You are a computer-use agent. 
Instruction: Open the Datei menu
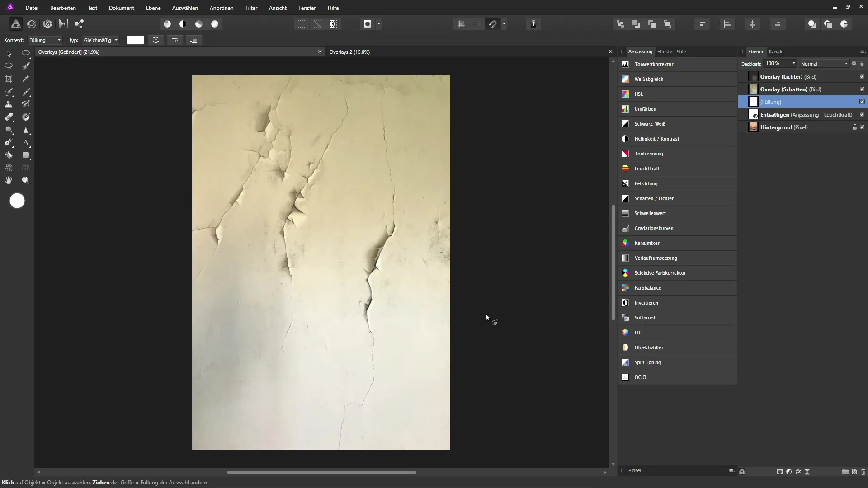coord(32,8)
